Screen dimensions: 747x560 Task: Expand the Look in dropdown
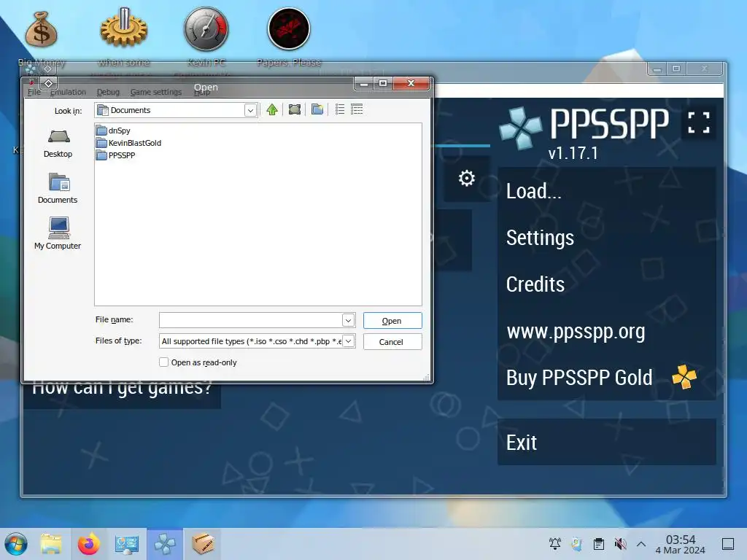251,111
